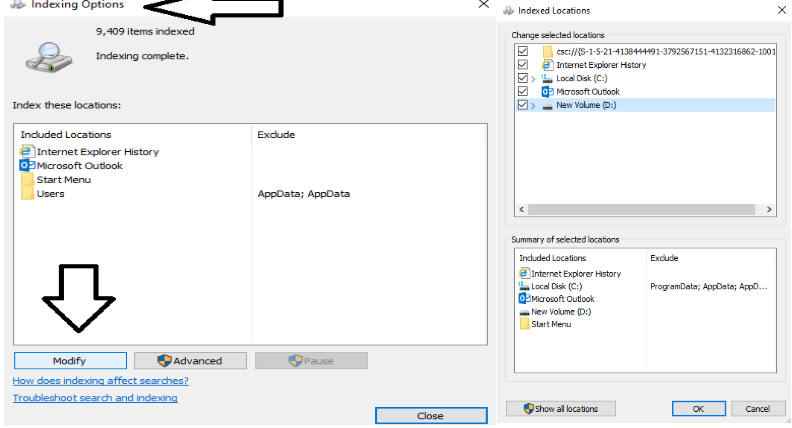Select 'Microsoft Outlook' in Indexing Options list
The height and width of the screenshot is (428, 792).
(80, 166)
